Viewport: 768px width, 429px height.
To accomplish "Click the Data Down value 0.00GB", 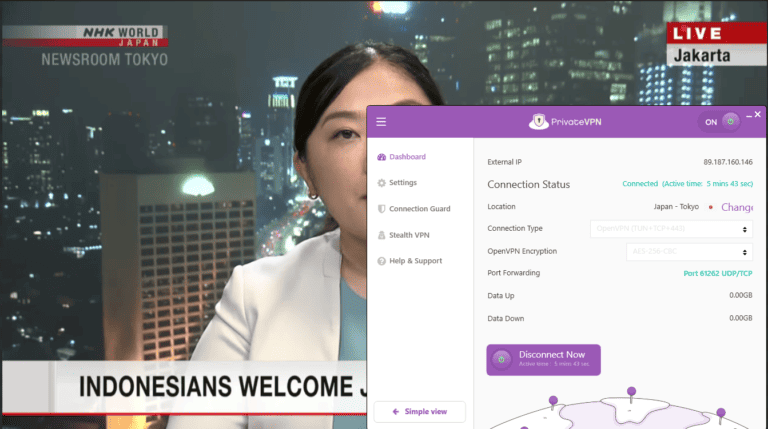I will click(x=741, y=318).
